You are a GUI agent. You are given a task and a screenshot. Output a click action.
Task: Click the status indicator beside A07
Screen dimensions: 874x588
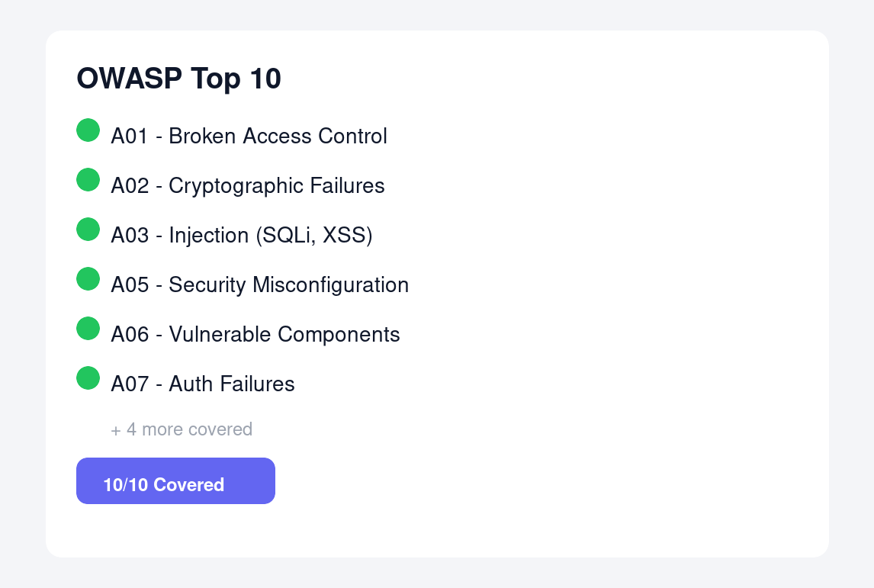click(88, 378)
